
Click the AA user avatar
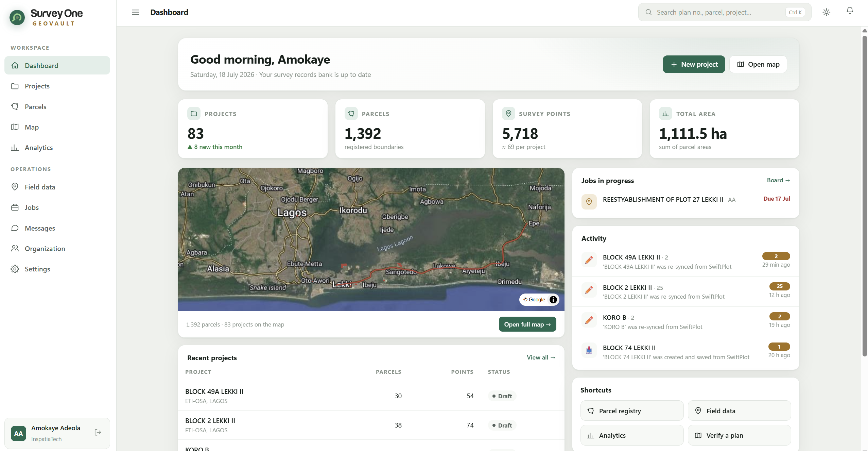click(x=18, y=433)
